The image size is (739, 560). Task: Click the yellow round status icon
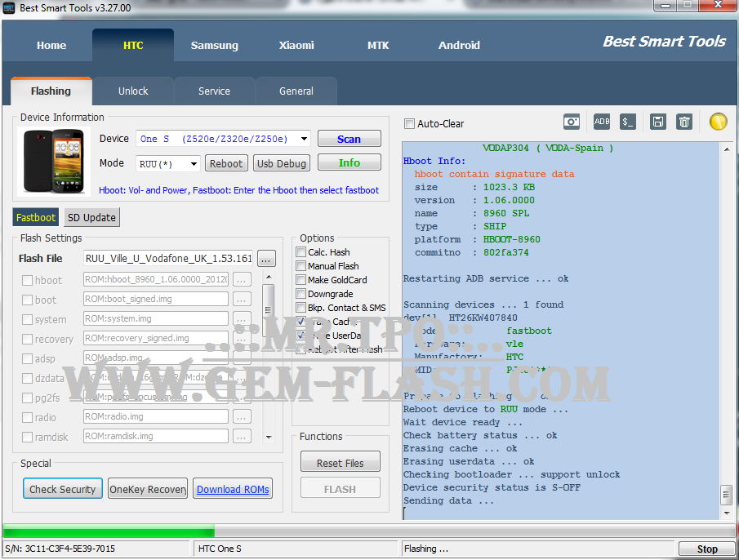click(x=719, y=122)
